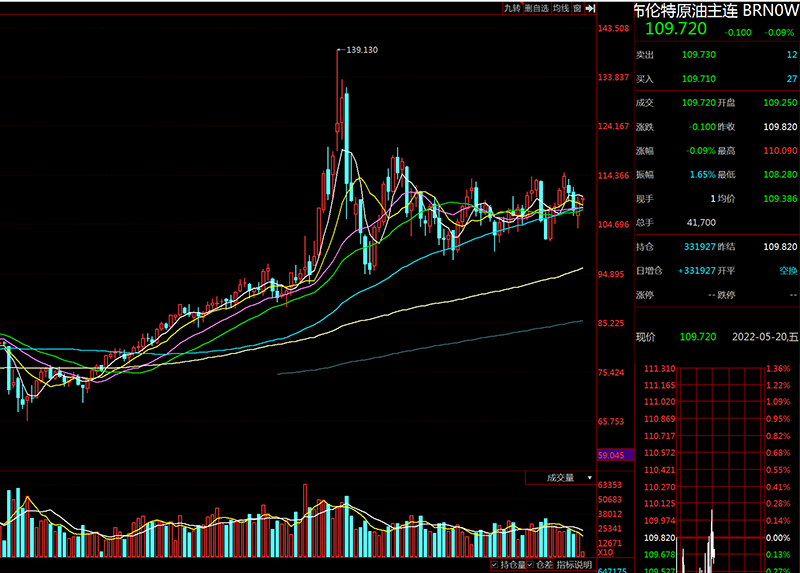Click 删自选 to remove from watchlist

point(538,8)
